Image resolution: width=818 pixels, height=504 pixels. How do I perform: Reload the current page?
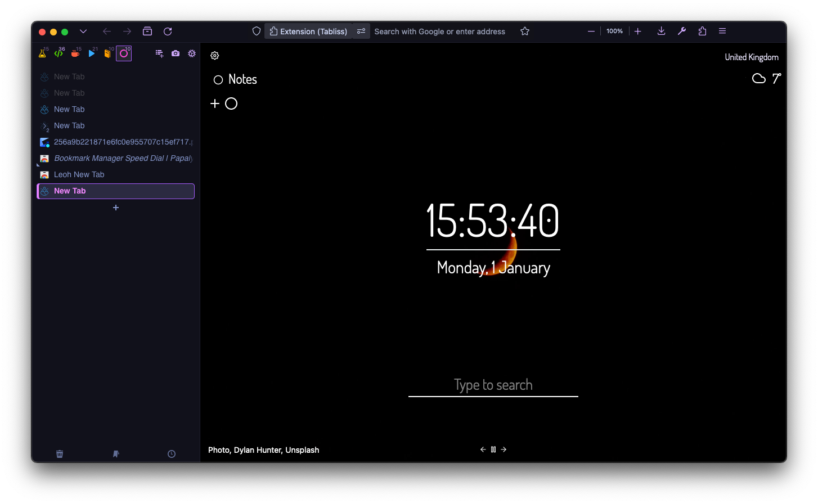coord(168,31)
